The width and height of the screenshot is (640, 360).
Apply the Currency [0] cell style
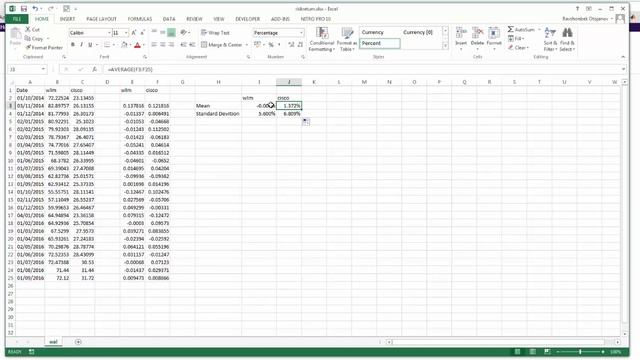tap(421, 32)
